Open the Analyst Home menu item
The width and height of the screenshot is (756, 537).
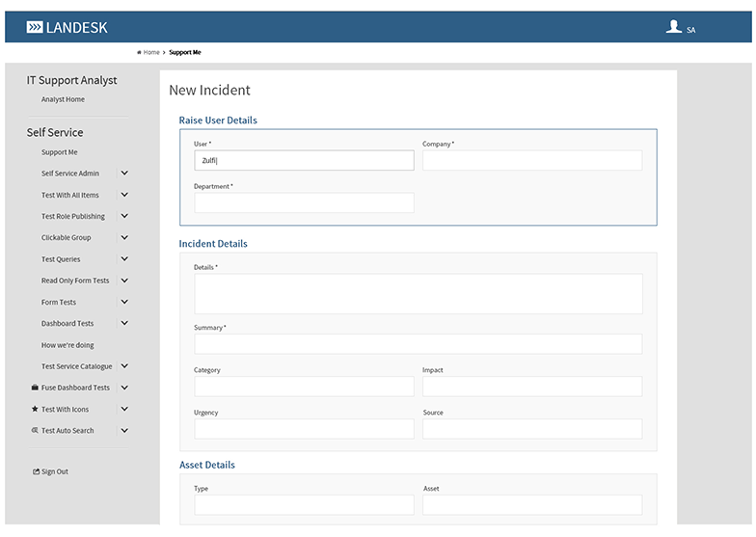point(63,99)
